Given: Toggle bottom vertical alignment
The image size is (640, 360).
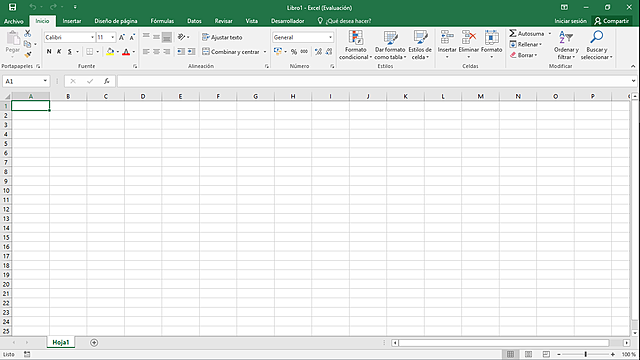Looking at the screenshot, I should pos(167,37).
